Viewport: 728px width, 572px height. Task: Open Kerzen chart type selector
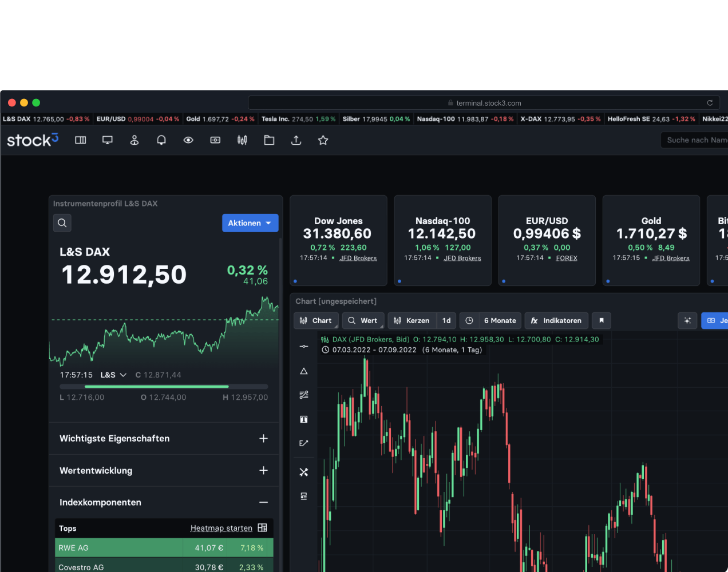(x=412, y=321)
